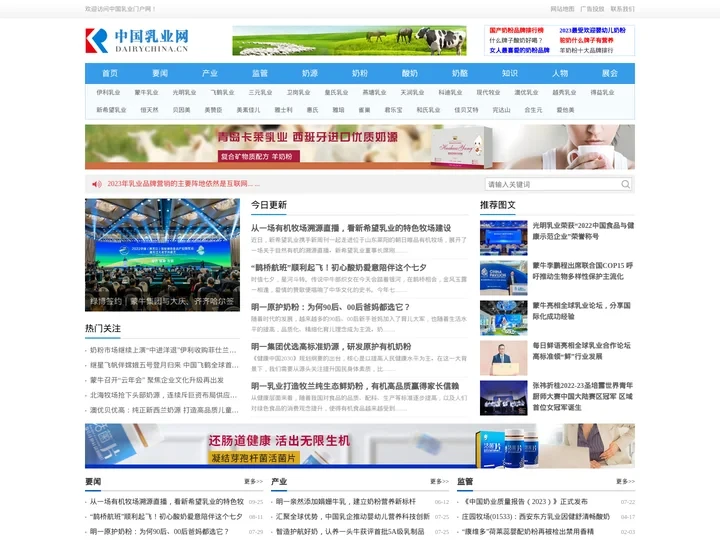Open hot item 澳优贝优高：纯正新西兰奶源
The image size is (720, 540).
164,410
